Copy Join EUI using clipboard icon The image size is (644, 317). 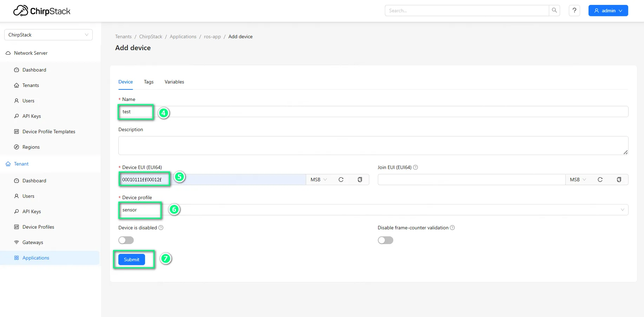619,180
